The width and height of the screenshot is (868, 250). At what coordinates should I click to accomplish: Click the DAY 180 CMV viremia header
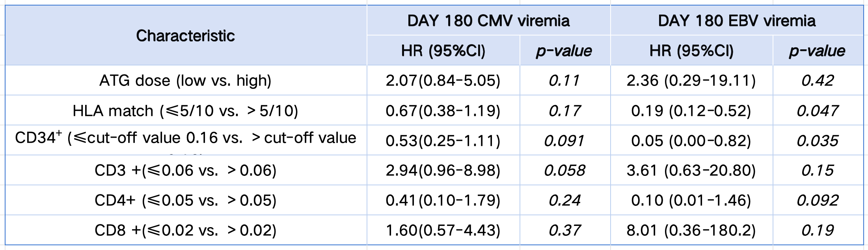(x=488, y=21)
